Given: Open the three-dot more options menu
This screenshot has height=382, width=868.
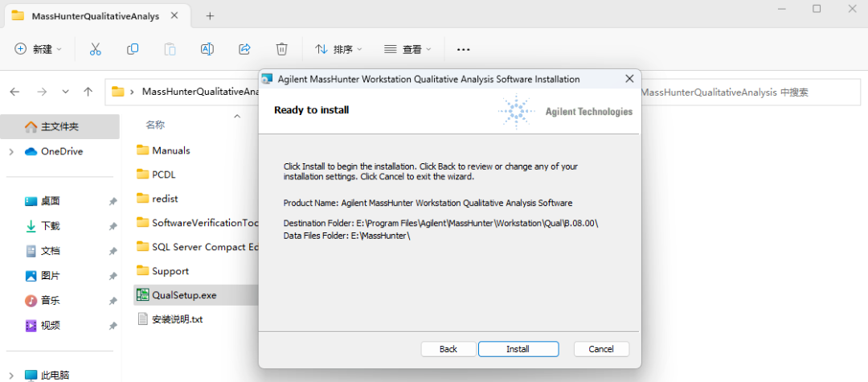Looking at the screenshot, I should [x=464, y=49].
